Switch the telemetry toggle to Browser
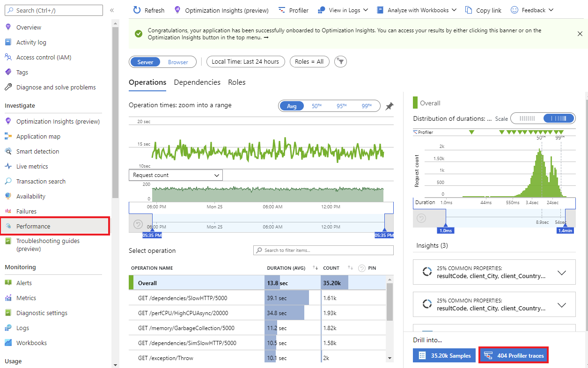Image resolution: width=588 pixels, height=368 pixels. point(178,61)
